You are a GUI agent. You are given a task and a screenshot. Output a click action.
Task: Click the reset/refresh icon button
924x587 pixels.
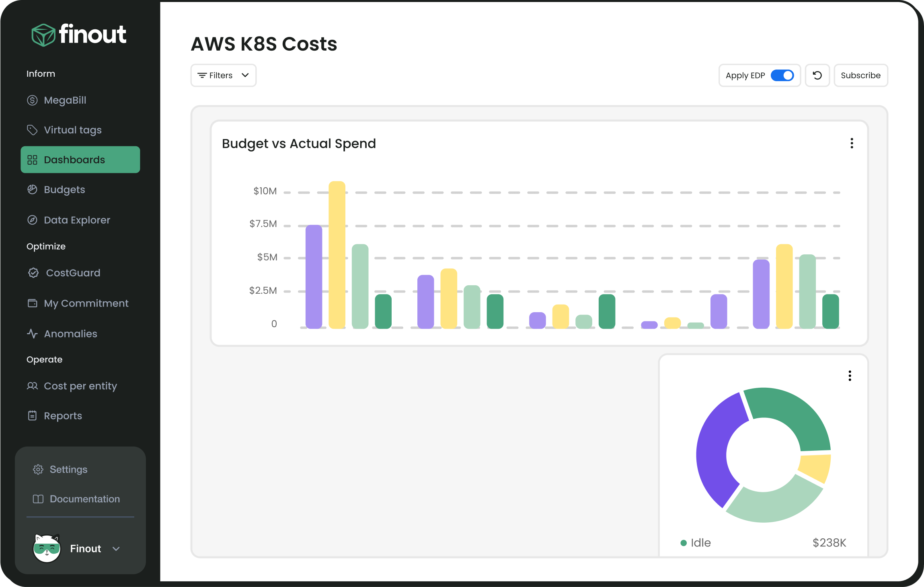pyautogui.click(x=817, y=76)
